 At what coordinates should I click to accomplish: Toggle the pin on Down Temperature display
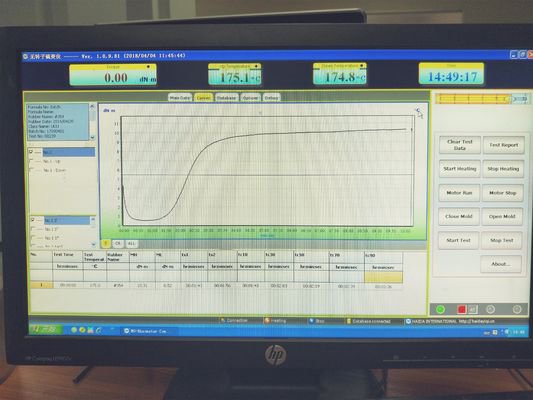(361, 66)
